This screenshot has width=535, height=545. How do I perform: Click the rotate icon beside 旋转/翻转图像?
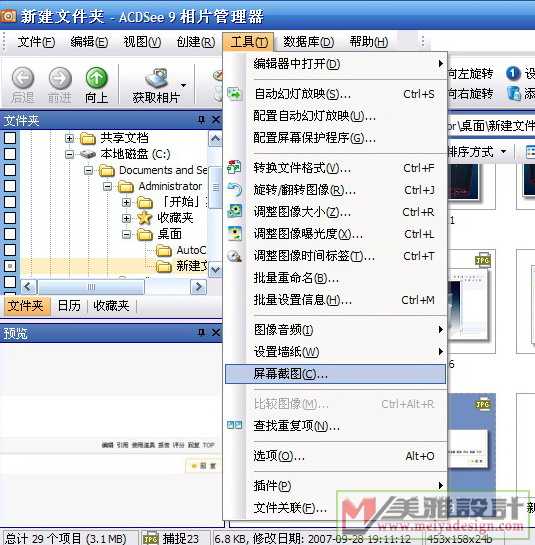(234, 190)
